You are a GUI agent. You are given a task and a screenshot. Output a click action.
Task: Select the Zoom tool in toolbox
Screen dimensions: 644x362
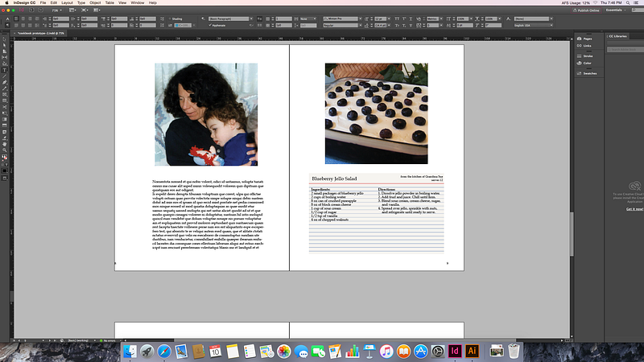point(5,150)
